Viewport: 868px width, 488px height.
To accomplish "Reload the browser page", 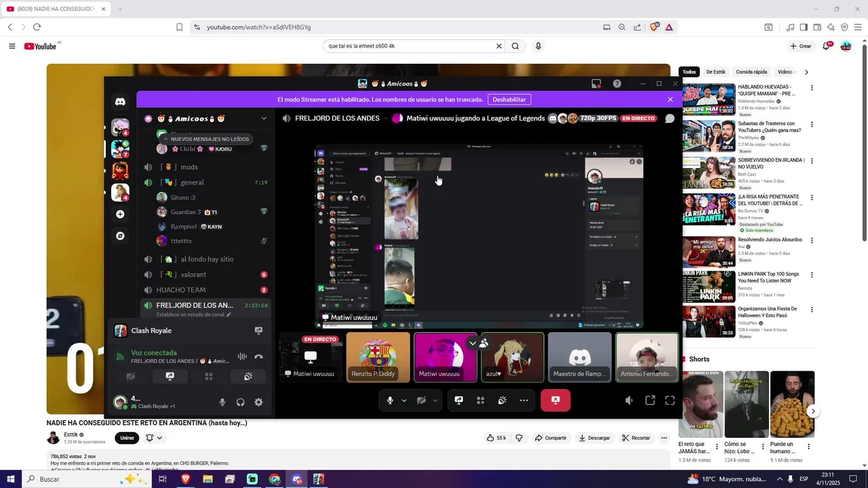I will [37, 27].
